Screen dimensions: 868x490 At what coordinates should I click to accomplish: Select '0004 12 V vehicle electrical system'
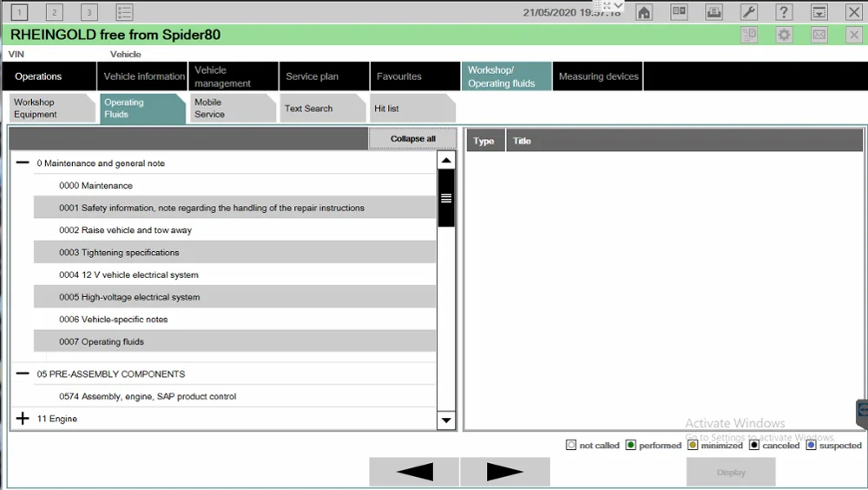pyautogui.click(x=234, y=275)
